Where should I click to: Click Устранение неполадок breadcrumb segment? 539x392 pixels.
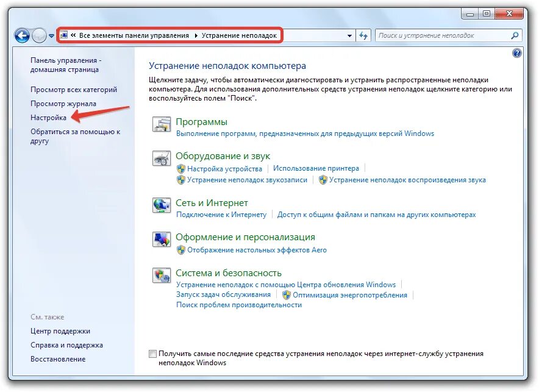[239, 35]
